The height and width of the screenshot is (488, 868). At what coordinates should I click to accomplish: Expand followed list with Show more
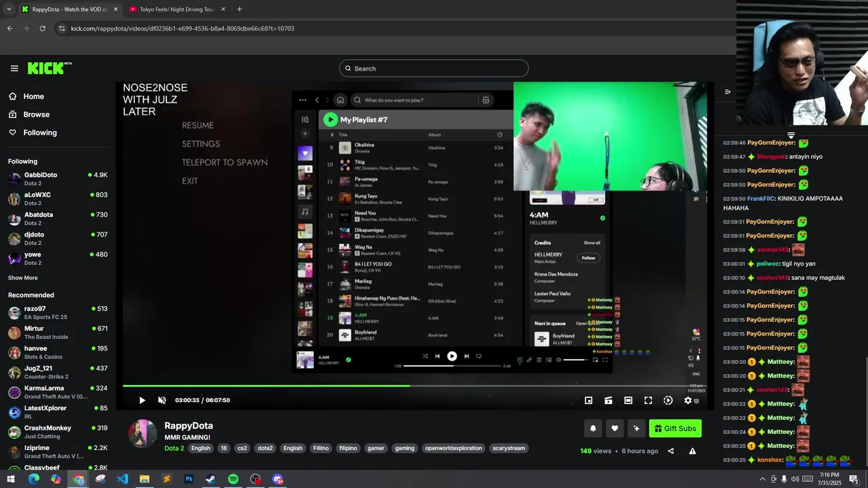click(23, 278)
